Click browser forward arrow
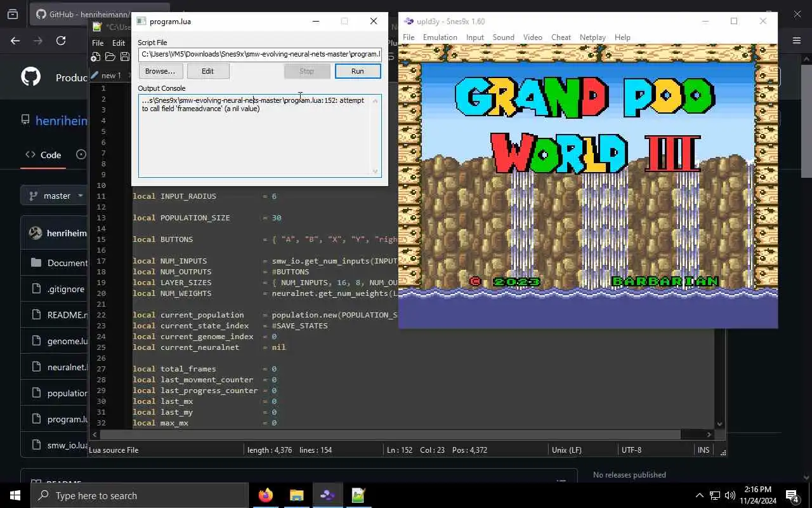The width and height of the screenshot is (812, 508). [38, 41]
